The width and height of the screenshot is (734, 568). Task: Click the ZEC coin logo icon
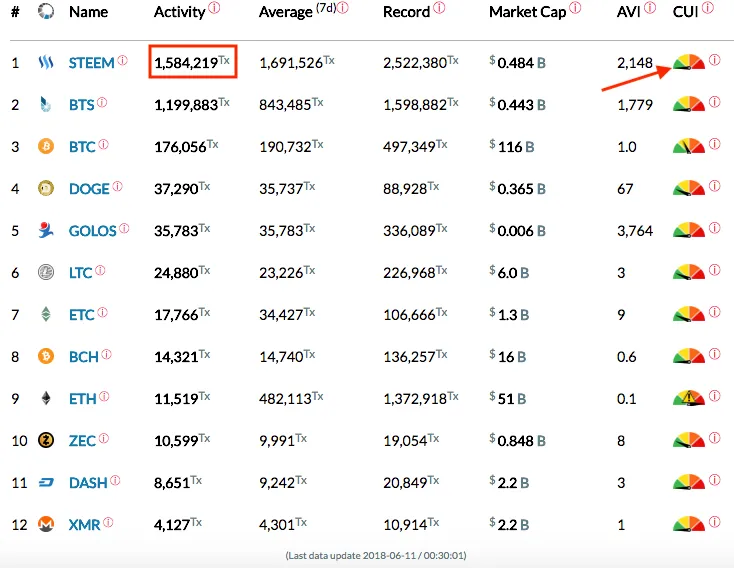46,440
